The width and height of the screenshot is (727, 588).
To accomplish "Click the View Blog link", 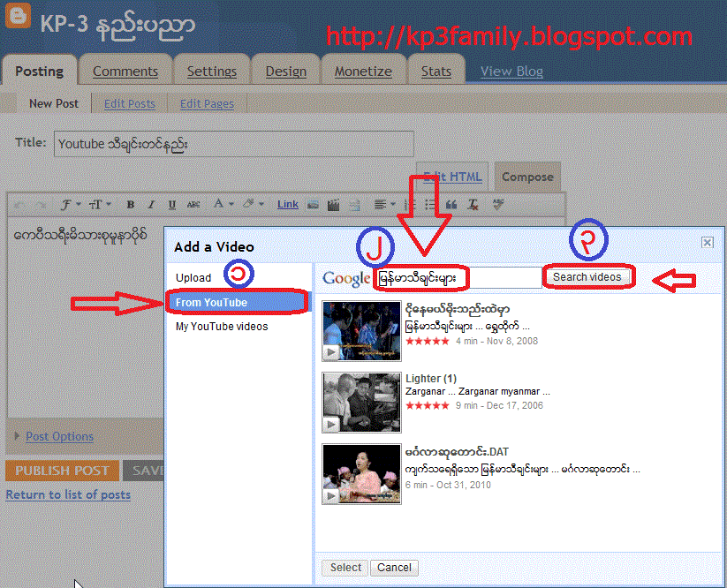I will click(x=511, y=72).
